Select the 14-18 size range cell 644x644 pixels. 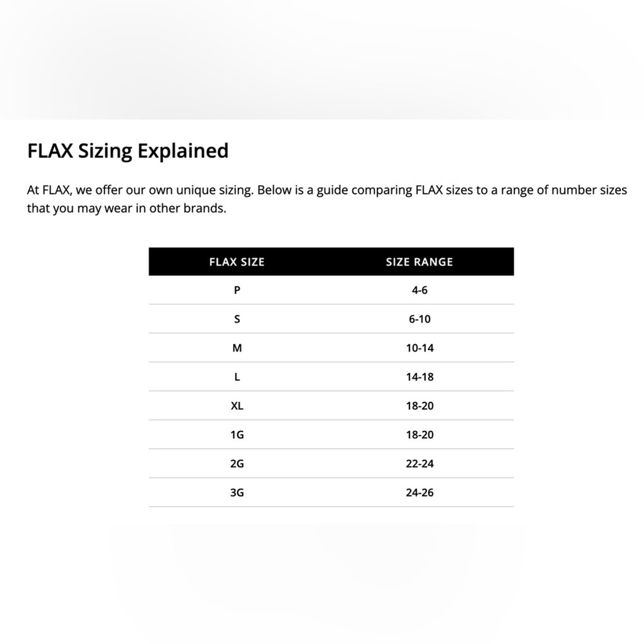point(419,377)
